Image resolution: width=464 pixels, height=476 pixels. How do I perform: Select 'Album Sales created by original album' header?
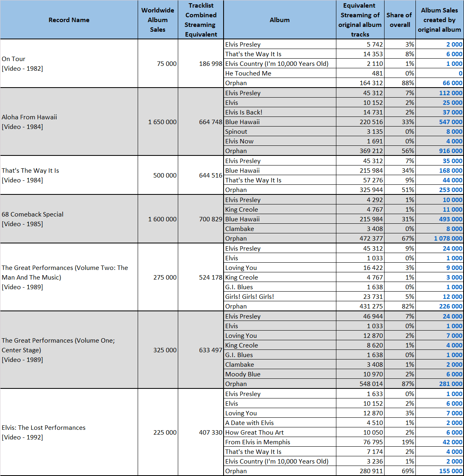[x=440, y=20]
